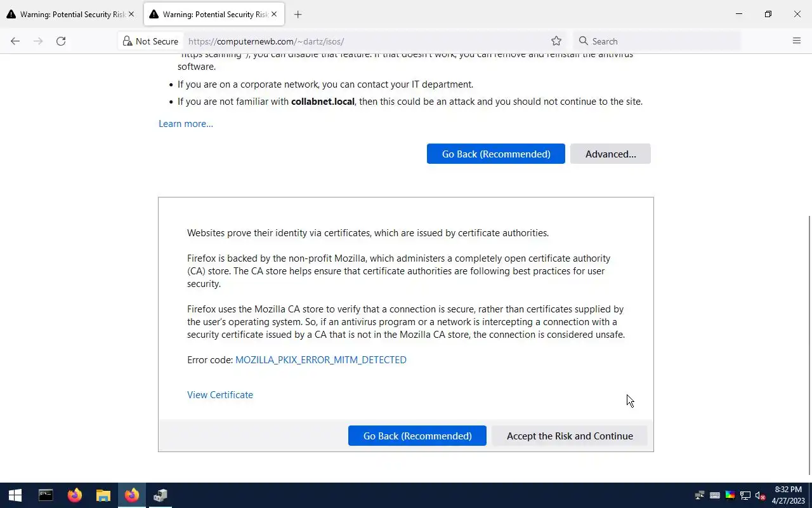The image size is (812, 508).
Task: Click the bold collabnet.local text
Action: coord(323,102)
